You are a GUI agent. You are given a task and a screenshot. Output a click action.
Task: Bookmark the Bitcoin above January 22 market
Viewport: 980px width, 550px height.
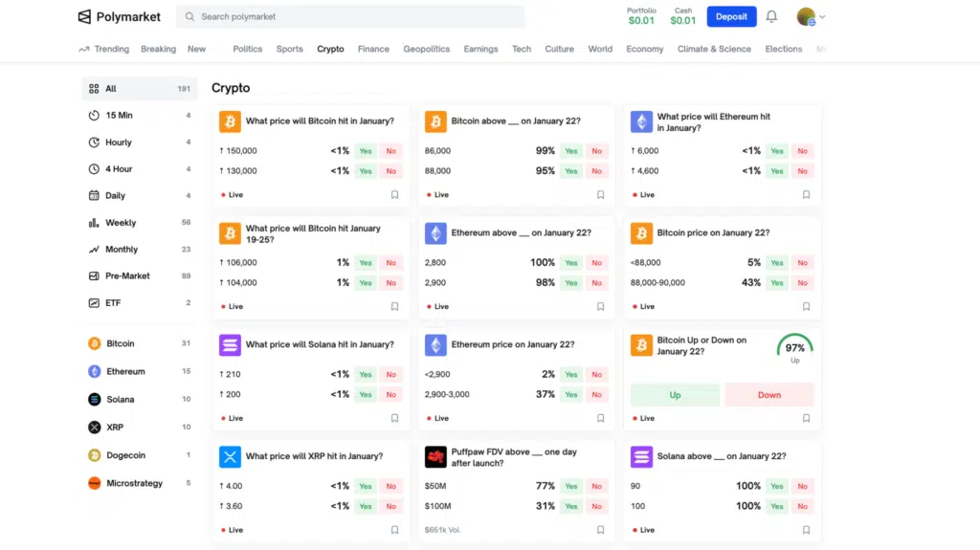coord(600,194)
